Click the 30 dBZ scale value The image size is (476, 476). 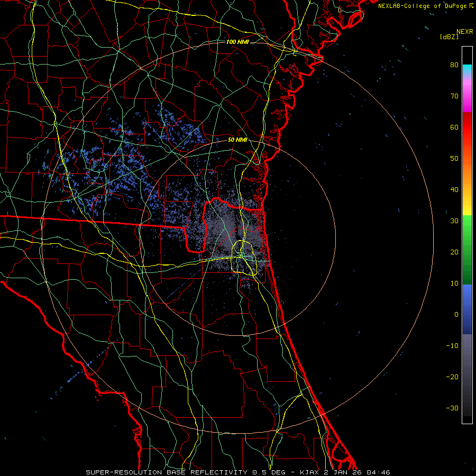[x=454, y=221]
